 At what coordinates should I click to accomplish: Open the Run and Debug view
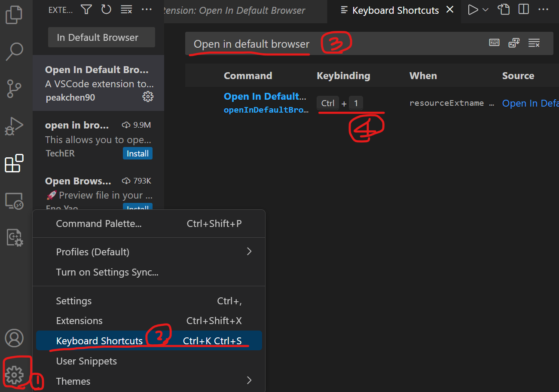[14, 126]
